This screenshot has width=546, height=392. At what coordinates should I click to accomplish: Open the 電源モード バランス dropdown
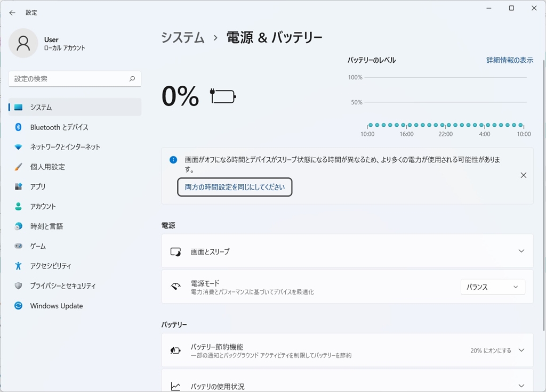pyautogui.click(x=492, y=287)
